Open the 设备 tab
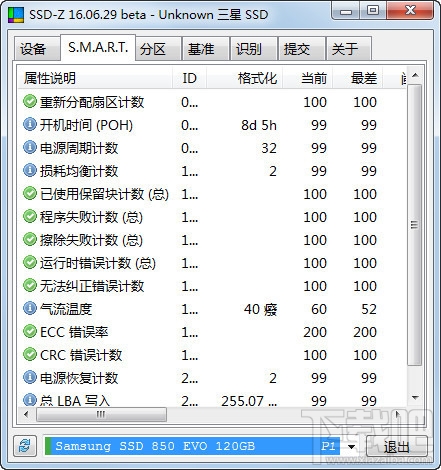Screen dimensions: 441x470 [x=37, y=49]
